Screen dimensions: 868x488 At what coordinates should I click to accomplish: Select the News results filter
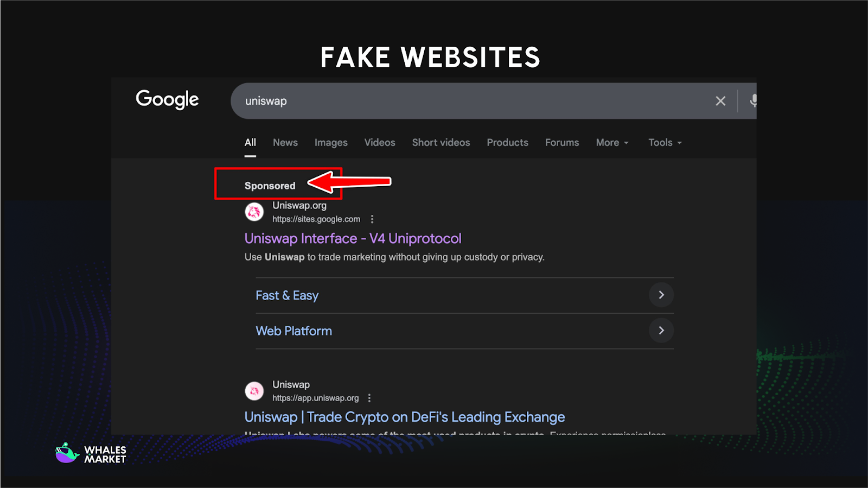(x=285, y=142)
